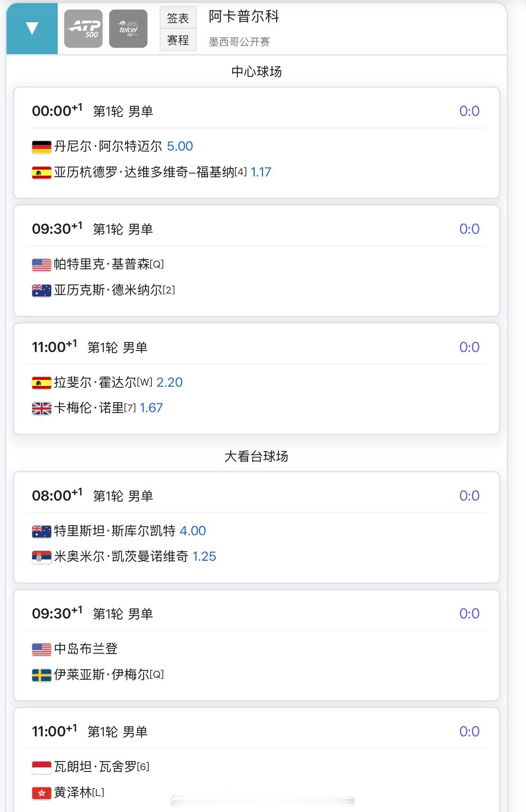The image size is (526, 812).
Task: Open the 签表 draw tab
Action: point(178,18)
